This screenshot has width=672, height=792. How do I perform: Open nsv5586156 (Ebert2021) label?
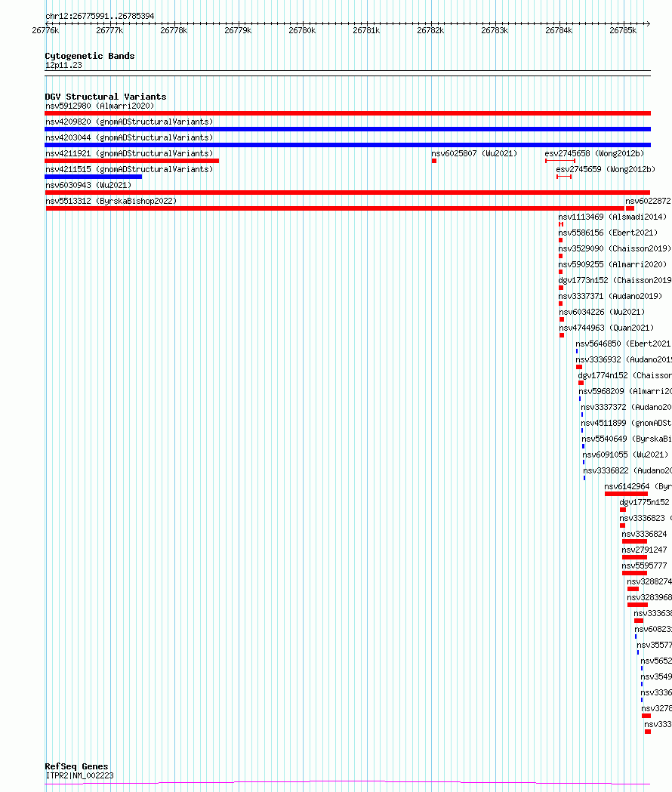point(608,233)
